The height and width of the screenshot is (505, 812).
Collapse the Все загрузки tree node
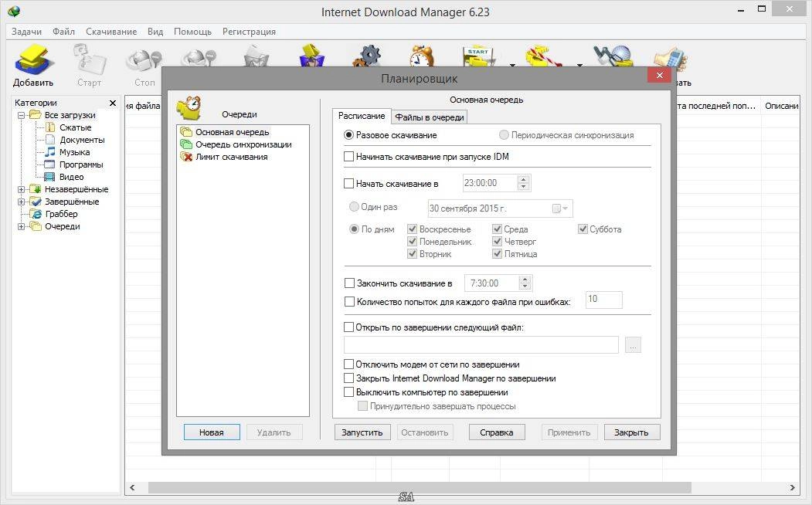pos(21,115)
